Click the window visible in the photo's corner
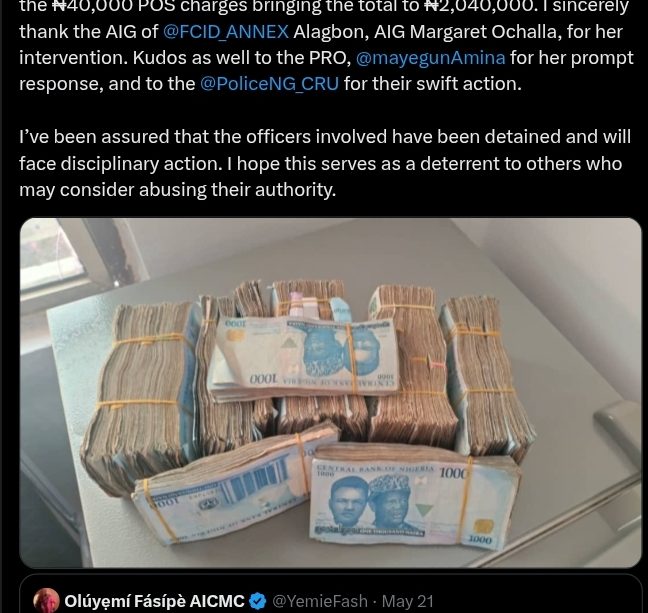The width and height of the screenshot is (648, 613). tap(50, 256)
